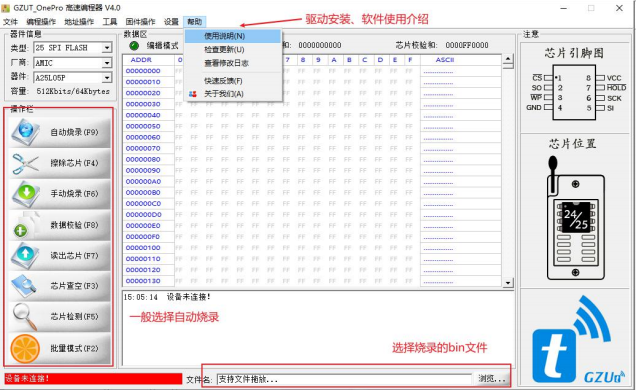Click the 设备未连接! red status bar

(x=93, y=379)
